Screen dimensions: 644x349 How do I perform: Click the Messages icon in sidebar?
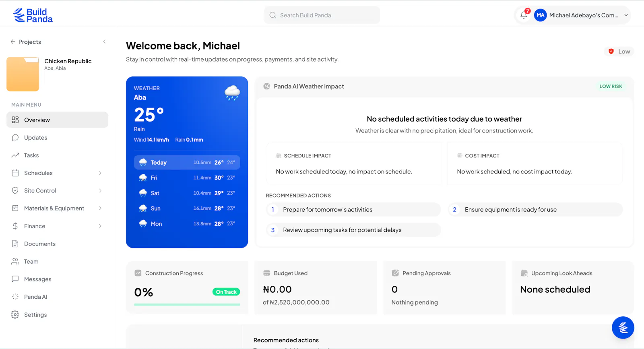click(15, 279)
